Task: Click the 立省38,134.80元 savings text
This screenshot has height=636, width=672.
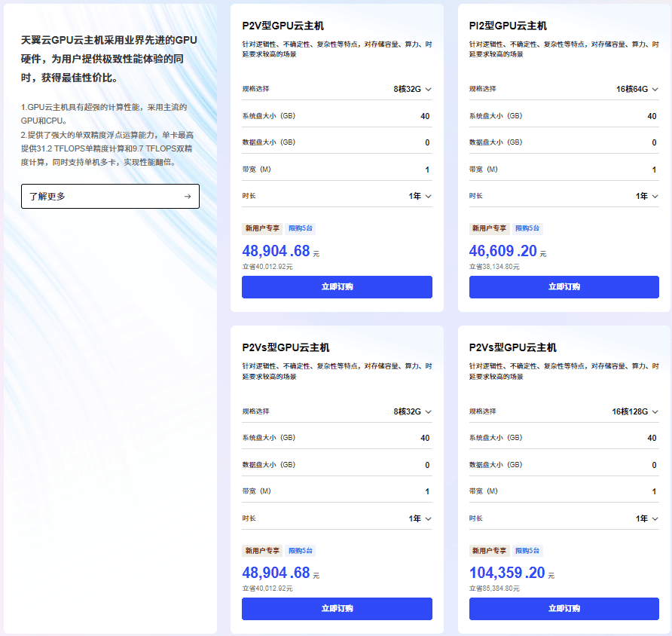Action: click(x=494, y=267)
